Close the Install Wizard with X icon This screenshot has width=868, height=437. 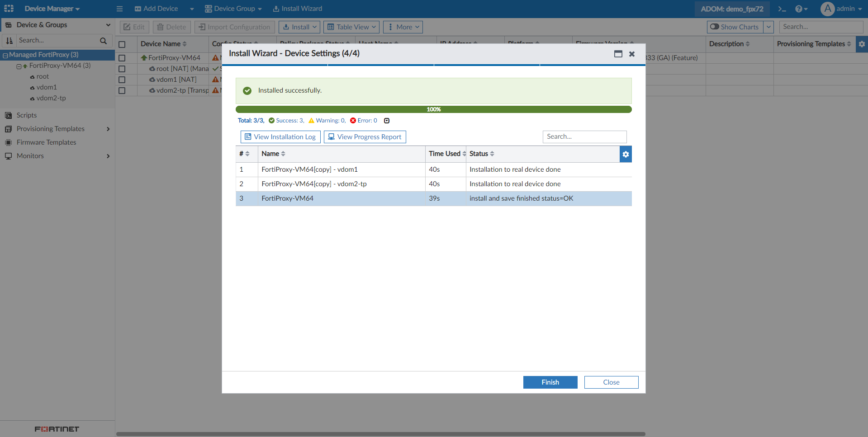(x=632, y=54)
